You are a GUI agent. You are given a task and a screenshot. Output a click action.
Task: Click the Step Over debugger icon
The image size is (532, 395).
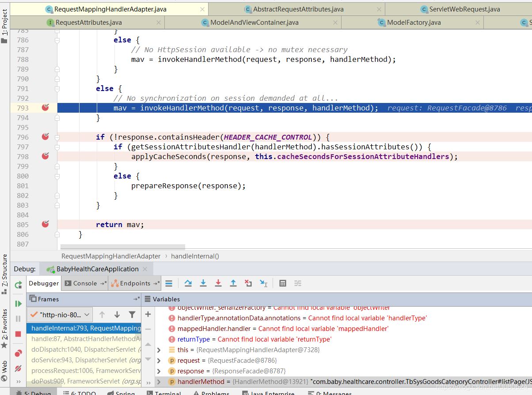(x=188, y=283)
